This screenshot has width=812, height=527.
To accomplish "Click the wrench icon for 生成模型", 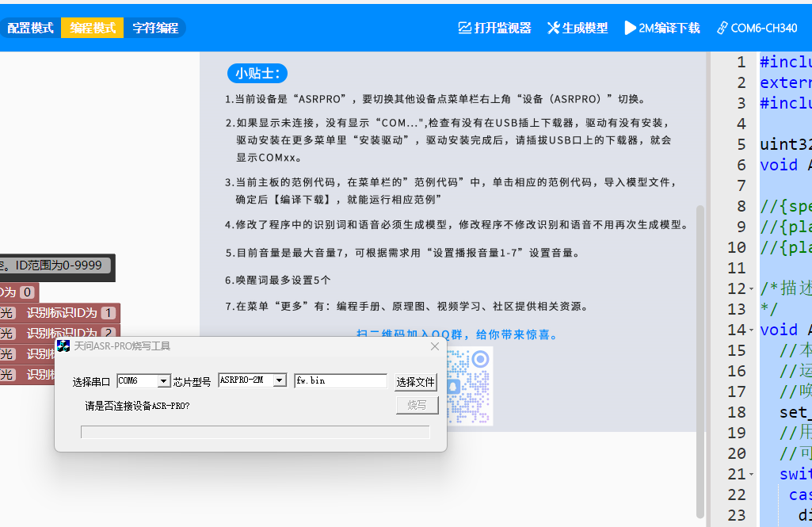I will [553, 28].
